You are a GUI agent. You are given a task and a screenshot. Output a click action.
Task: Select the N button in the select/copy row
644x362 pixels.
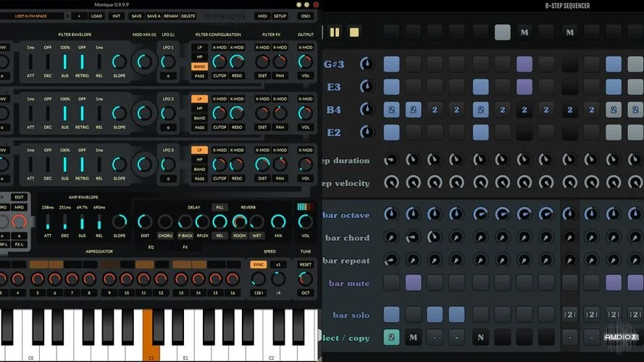point(480,337)
